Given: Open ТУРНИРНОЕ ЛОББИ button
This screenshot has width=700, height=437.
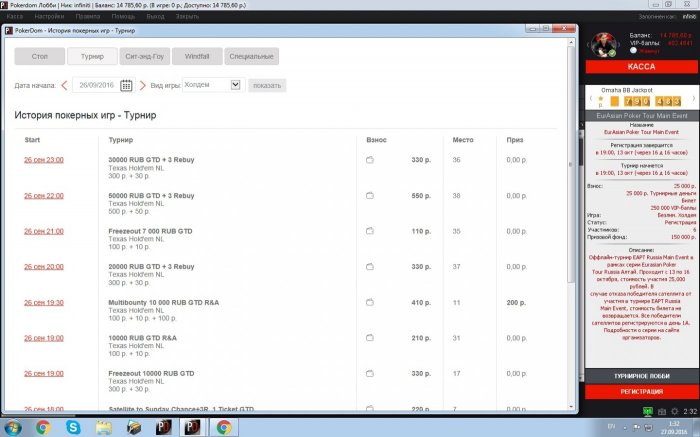Looking at the screenshot, I should coord(641,376).
